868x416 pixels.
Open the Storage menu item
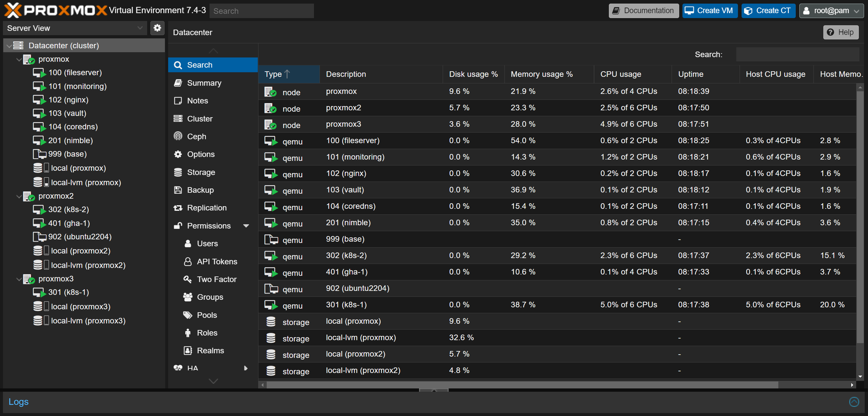pyautogui.click(x=213, y=172)
